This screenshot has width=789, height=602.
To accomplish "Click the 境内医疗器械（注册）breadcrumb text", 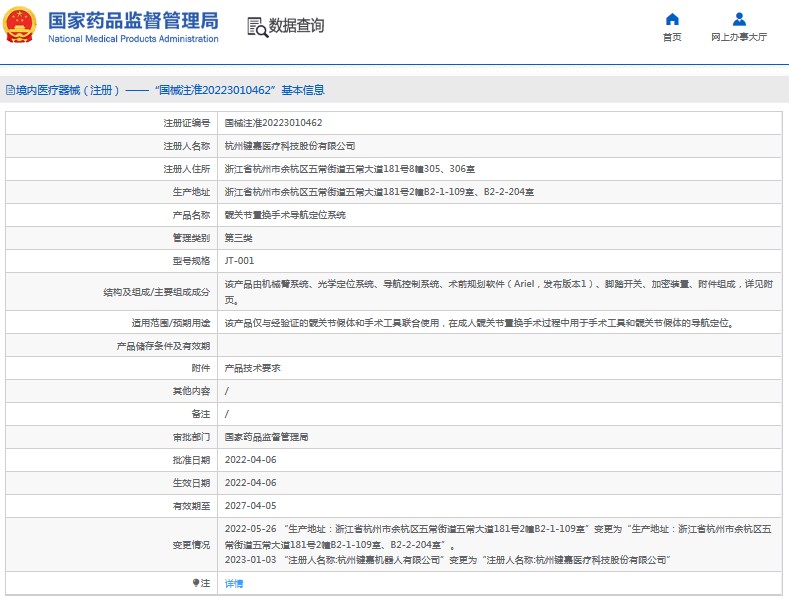I will click(x=68, y=90).
